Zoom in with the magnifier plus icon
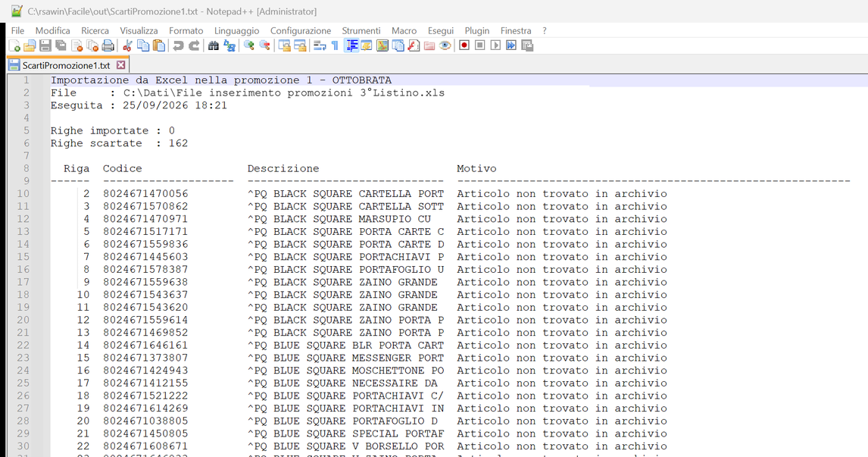This screenshot has height=457, width=868. click(248, 46)
